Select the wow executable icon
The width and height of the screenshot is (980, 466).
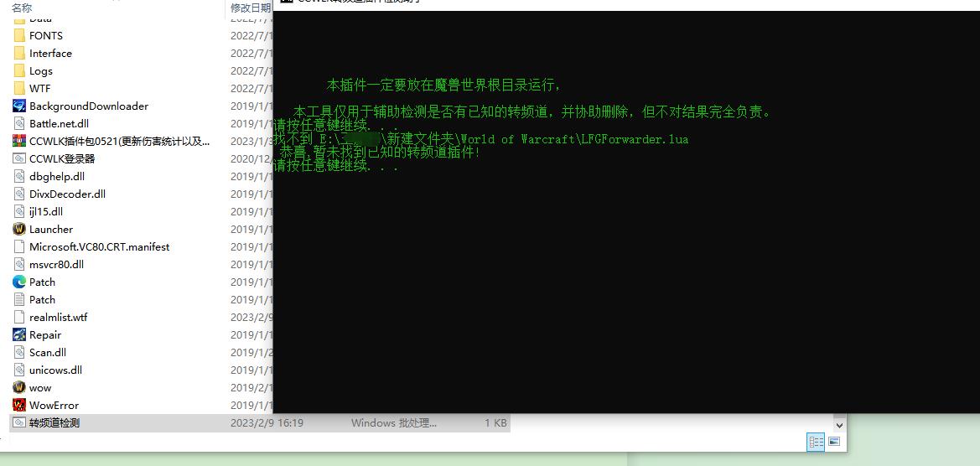pyautogui.click(x=19, y=388)
